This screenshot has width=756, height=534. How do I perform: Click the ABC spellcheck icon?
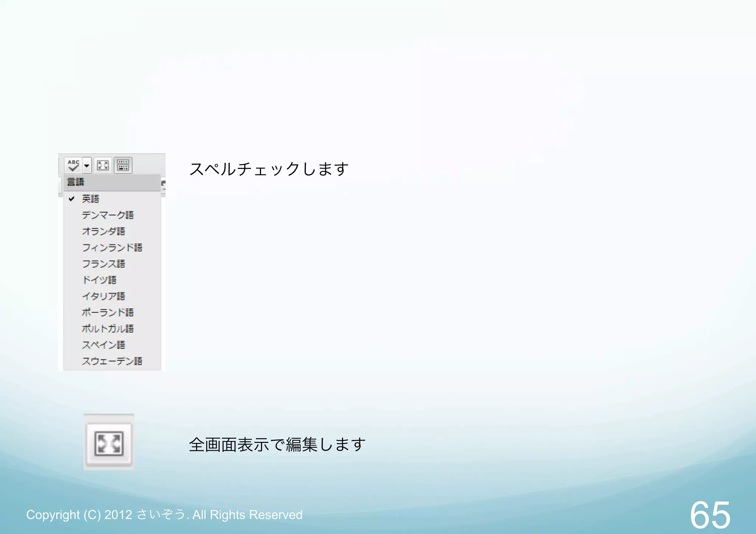click(x=73, y=165)
